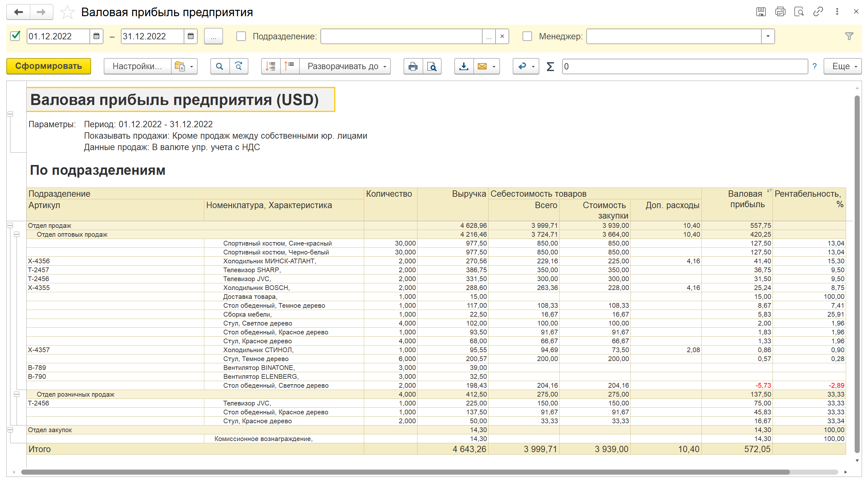Click the Сформировать button
Image resolution: width=868 pixels, height=481 pixels.
tap(49, 66)
